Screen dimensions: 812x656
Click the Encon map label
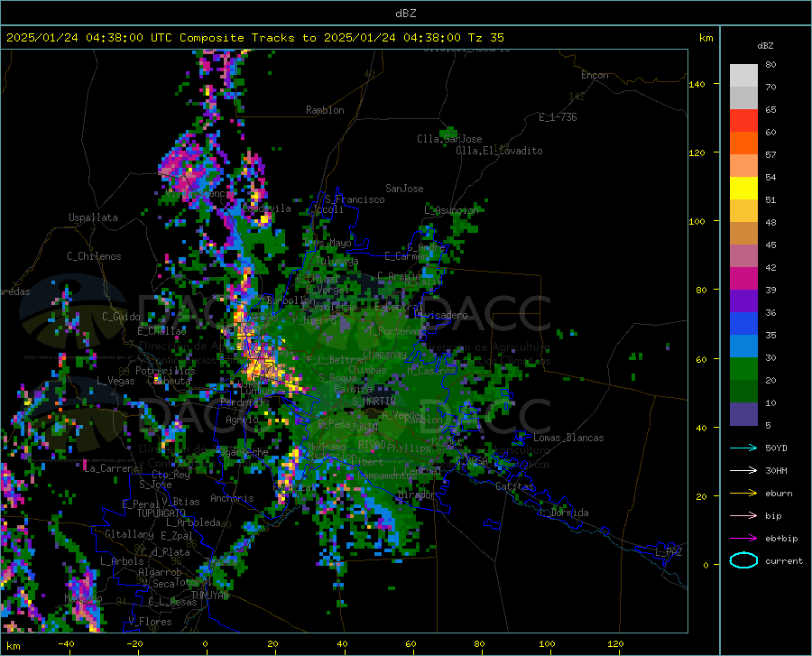coord(595,75)
